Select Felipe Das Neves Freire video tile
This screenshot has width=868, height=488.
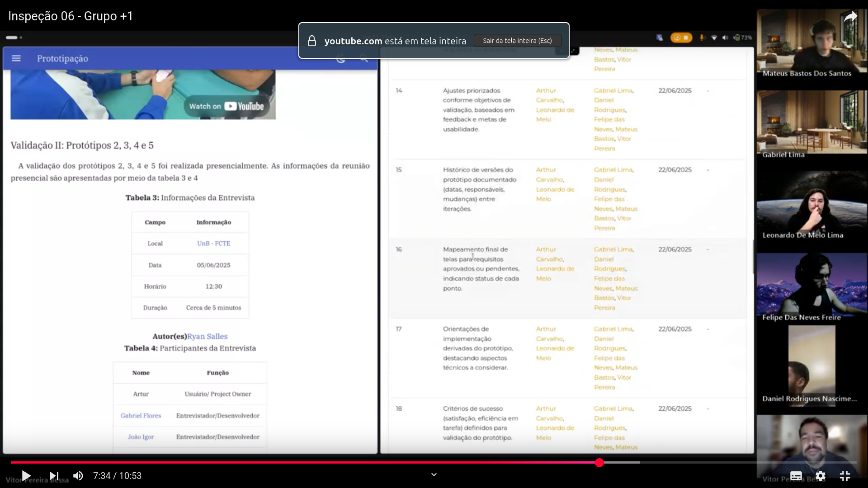coord(812,288)
